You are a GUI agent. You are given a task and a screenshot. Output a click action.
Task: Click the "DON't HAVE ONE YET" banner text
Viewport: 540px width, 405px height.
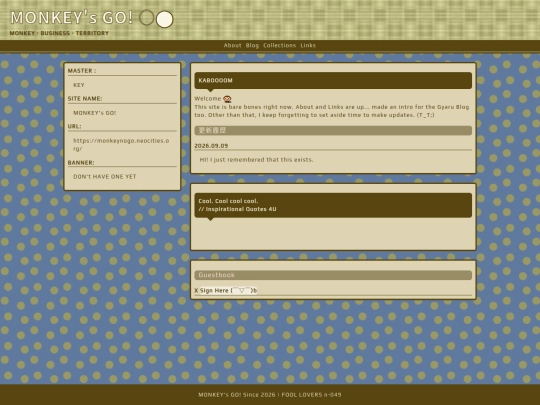(x=105, y=177)
